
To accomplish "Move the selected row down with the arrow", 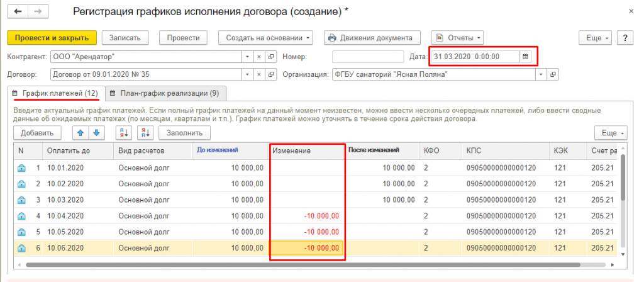I will click(x=96, y=133).
